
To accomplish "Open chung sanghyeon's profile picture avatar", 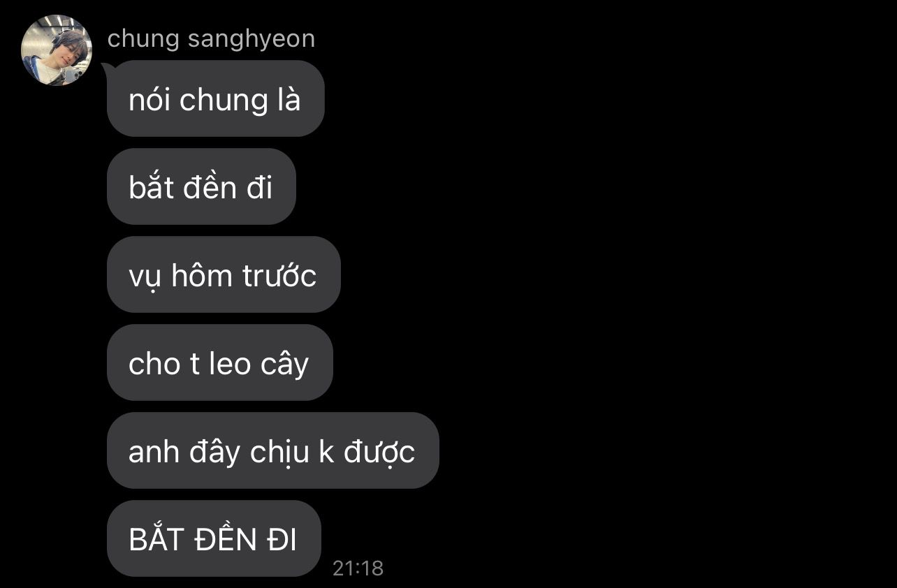I will click(57, 50).
